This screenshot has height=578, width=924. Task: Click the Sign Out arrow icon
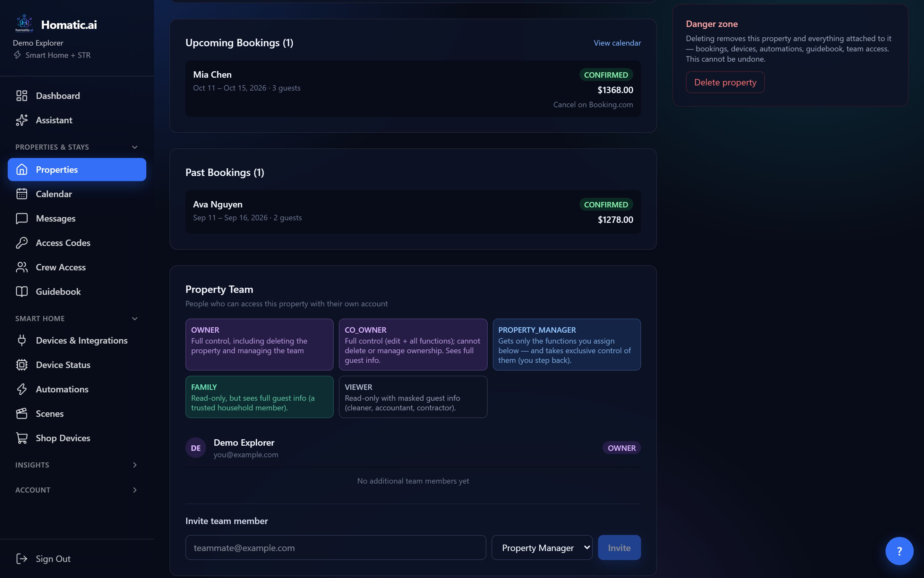coord(22,559)
